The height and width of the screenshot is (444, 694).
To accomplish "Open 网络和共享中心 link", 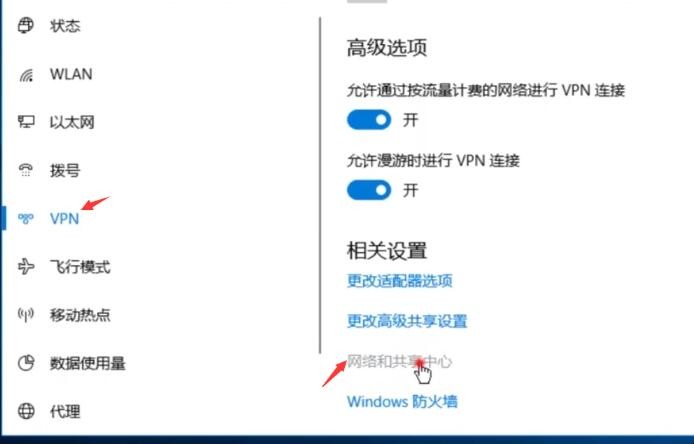I will coord(399,362).
